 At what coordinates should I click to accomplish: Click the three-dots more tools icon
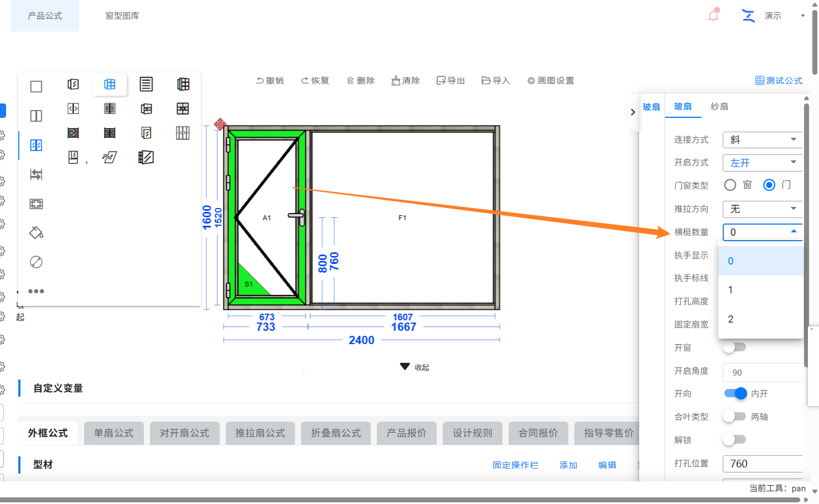click(x=36, y=291)
